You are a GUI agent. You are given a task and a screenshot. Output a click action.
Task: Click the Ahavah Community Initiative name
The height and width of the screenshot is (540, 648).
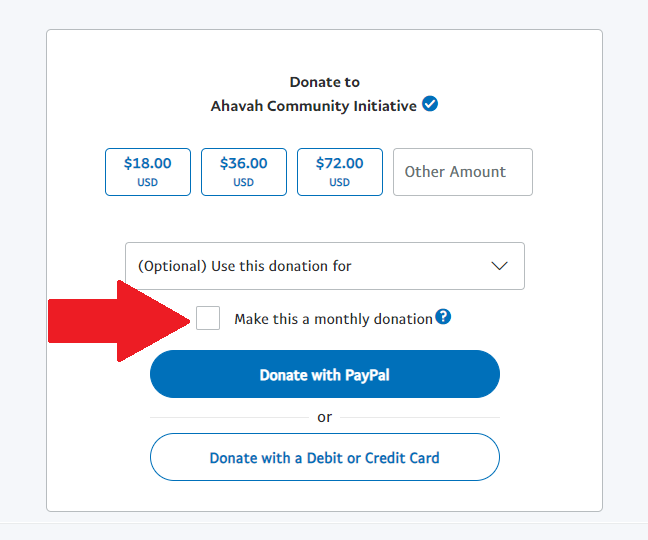tap(314, 106)
